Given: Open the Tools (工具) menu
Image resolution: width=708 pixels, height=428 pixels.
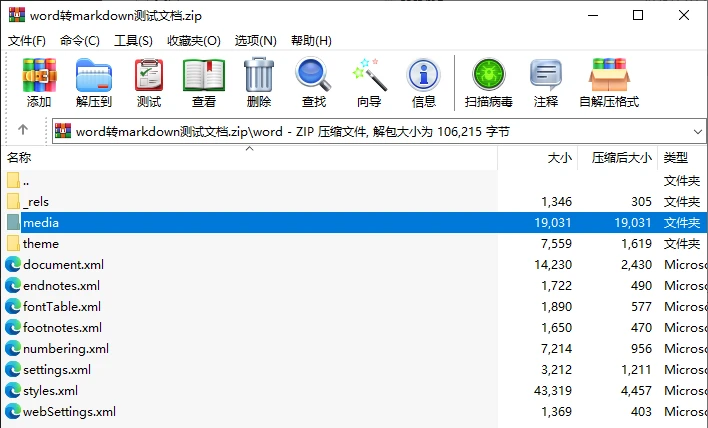Looking at the screenshot, I should coord(133,41).
